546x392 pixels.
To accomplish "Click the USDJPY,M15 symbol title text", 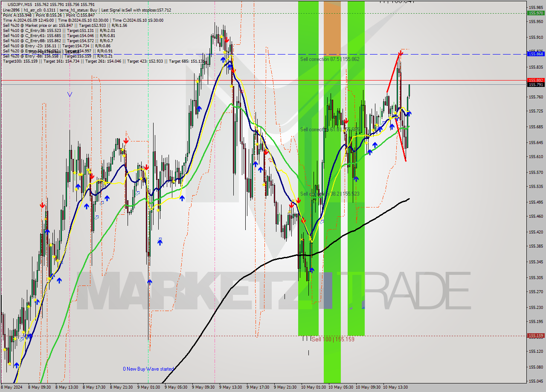I will coord(20,4).
